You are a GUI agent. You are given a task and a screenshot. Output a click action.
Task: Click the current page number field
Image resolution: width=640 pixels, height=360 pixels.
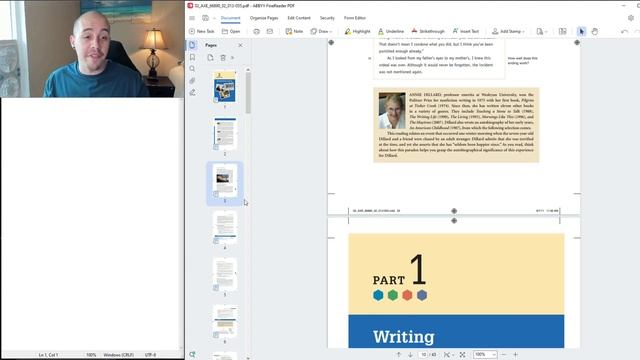tap(424, 355)
